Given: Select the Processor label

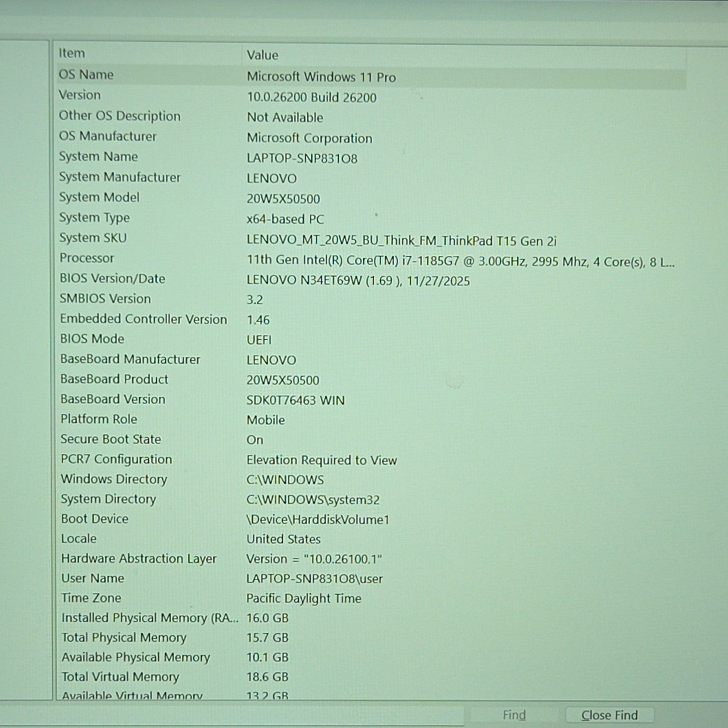Looking at the screenshot, I should 87,258.
